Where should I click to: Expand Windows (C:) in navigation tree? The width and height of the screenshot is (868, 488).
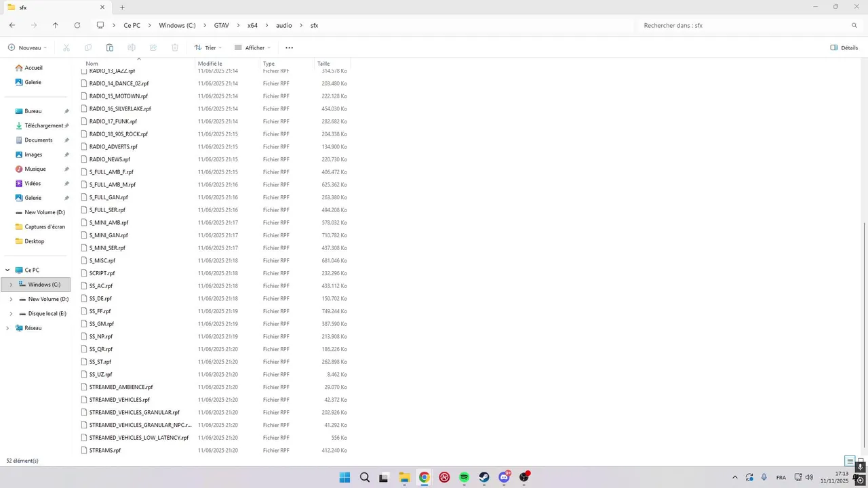[x=10, y=285]
